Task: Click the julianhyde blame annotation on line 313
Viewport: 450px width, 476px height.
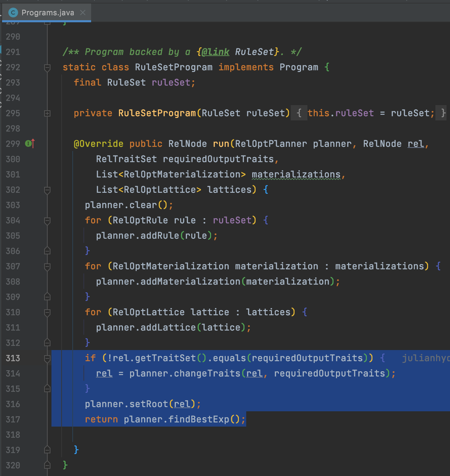Action: tap(426, 358)
